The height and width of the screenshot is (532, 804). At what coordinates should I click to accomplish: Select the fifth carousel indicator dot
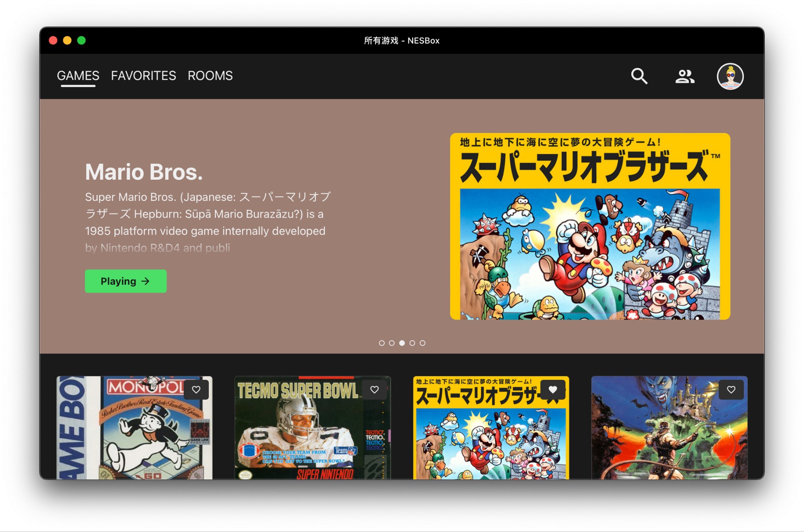point(422,343)
